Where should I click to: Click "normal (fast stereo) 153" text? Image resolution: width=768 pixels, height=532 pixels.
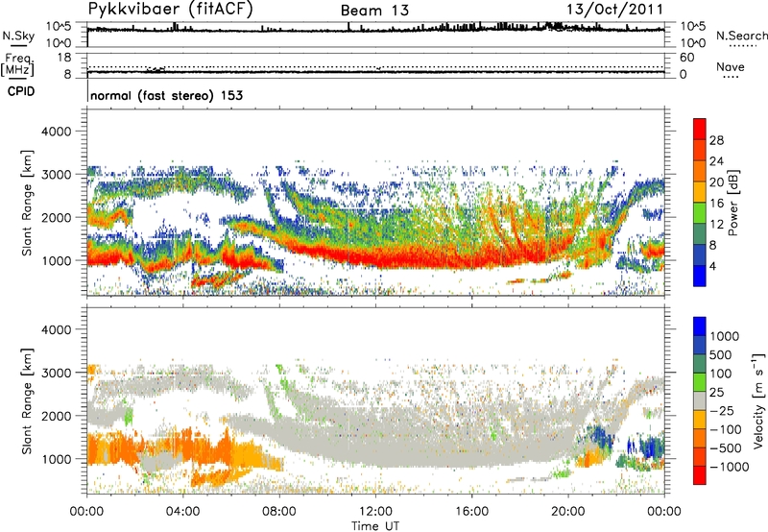click(x=166, y=95)
